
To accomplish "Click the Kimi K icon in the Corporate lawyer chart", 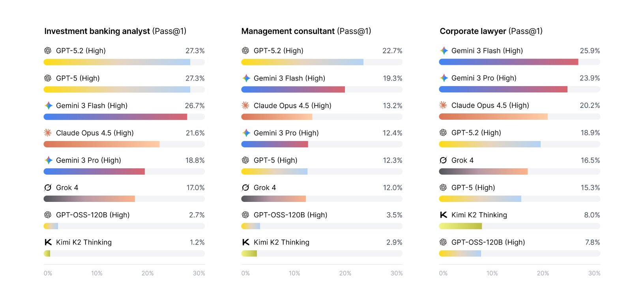I will pyautogui.click(x=444, y=215).
